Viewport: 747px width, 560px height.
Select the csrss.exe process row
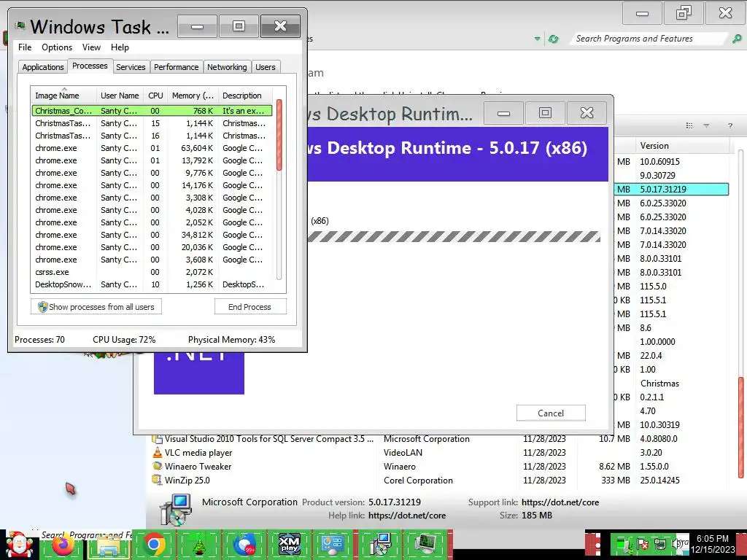tap(152, 272)
